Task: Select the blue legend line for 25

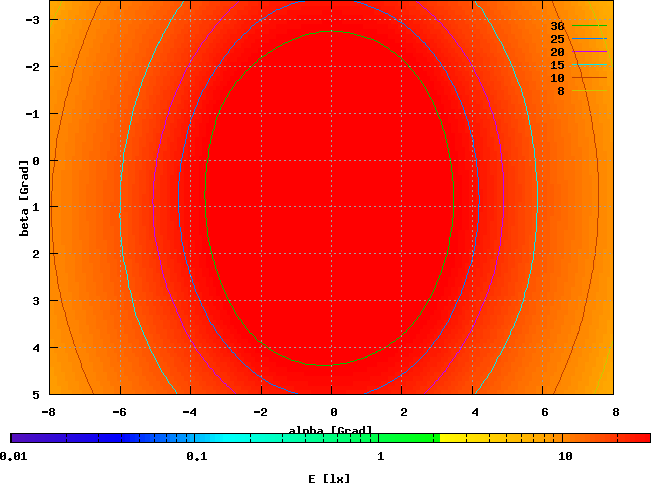Action: (590, 39)
